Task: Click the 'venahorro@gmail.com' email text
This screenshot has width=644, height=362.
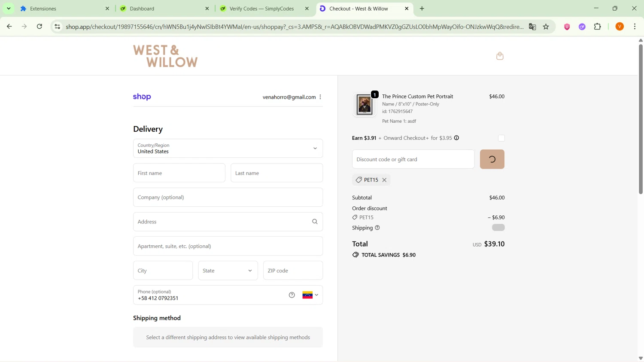Action: [289, 97]
